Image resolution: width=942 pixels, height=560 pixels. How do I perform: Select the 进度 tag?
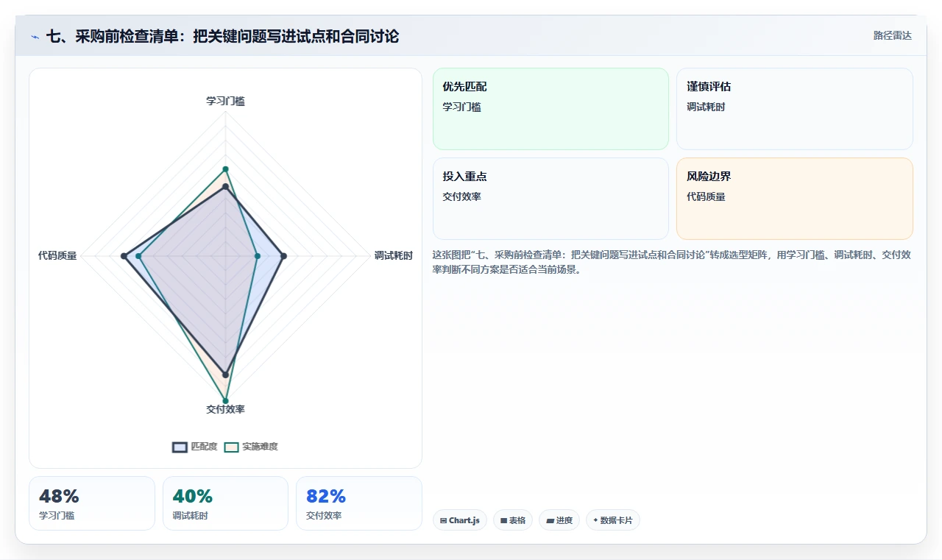point(559,520)
